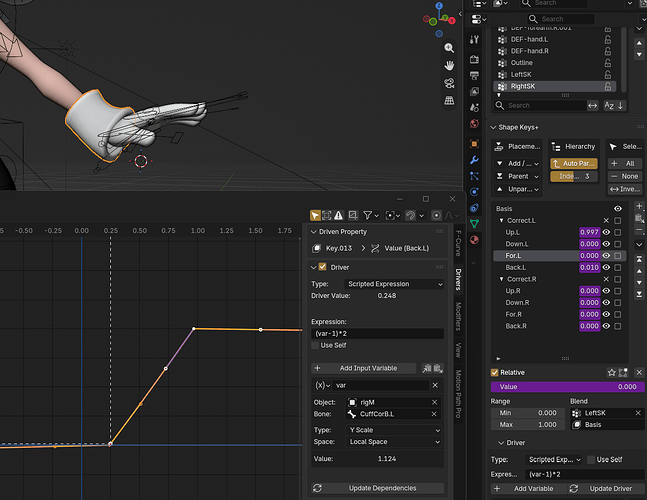This screenshot has width=647, height=500.
Task: Toggle visibility eye for Down.R shape key
Action: [x=606, y=302]
